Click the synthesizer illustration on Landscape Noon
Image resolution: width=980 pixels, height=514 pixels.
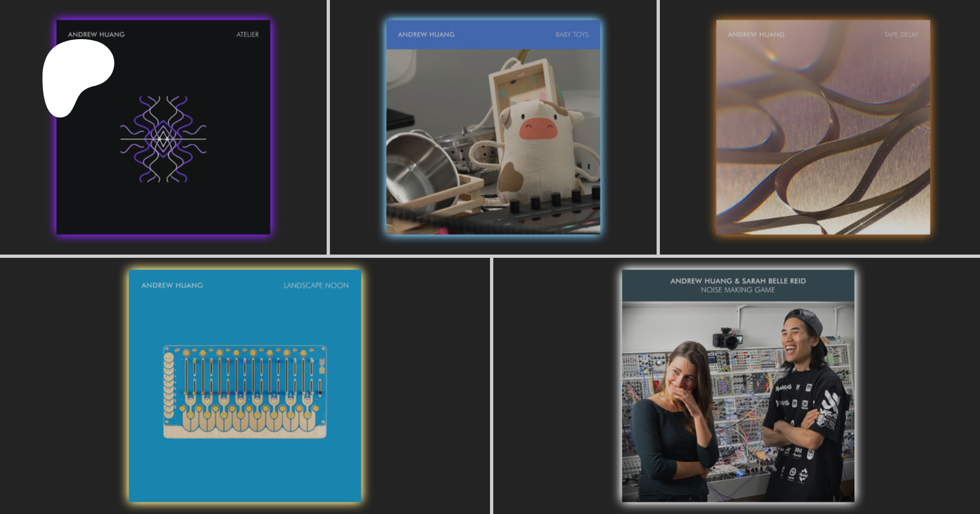point(245,392)
